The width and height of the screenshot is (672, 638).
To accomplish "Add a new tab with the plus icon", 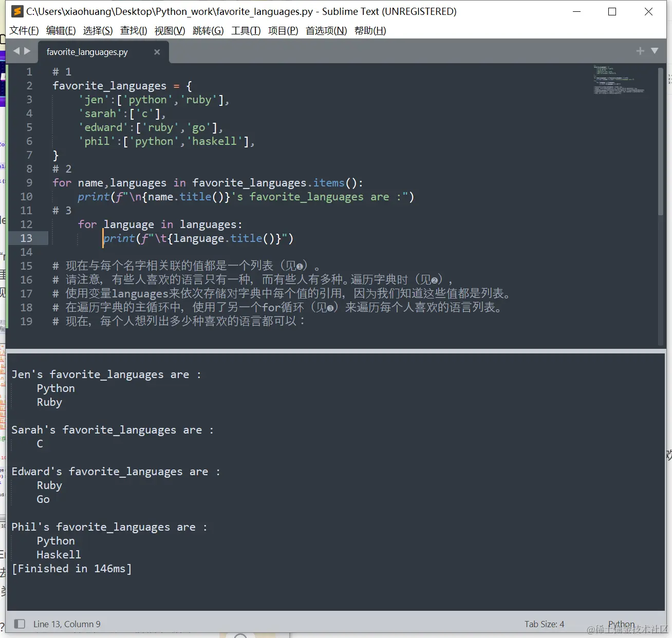I will click(640, 51).
